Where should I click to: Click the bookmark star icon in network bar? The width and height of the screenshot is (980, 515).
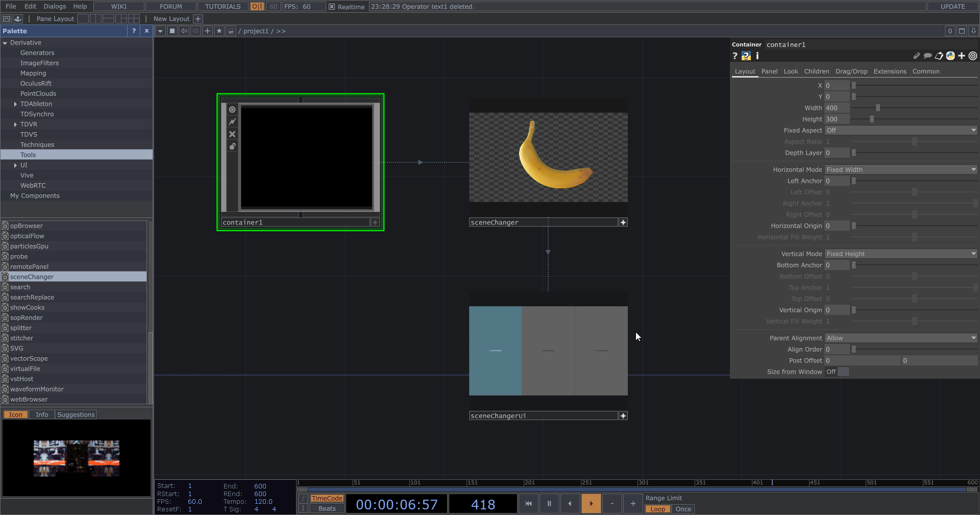(219, 31)
